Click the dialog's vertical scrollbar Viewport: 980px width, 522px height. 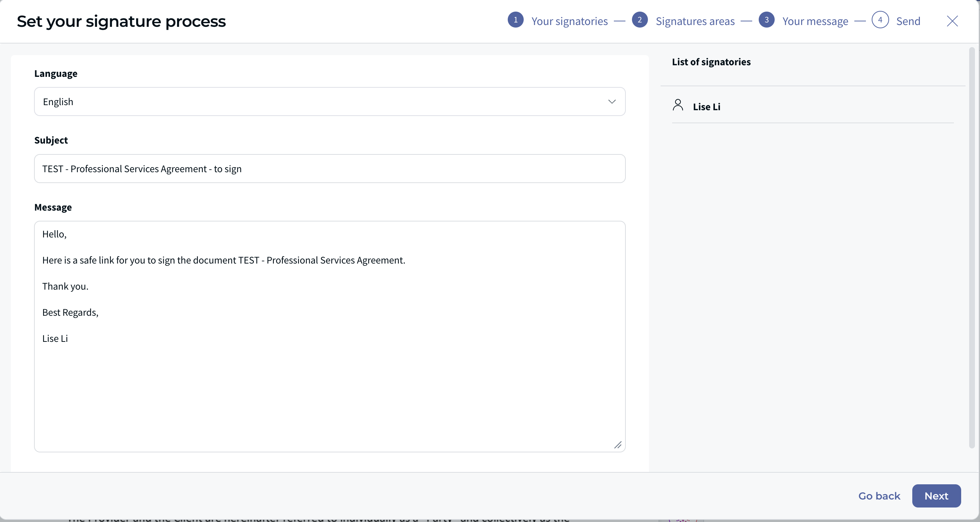click(x=971, y=248)
